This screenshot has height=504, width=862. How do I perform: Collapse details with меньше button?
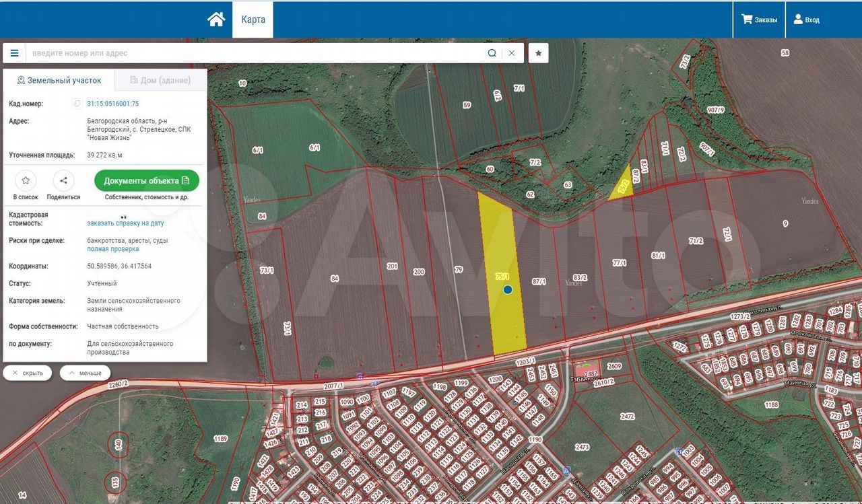click(85, 373)
